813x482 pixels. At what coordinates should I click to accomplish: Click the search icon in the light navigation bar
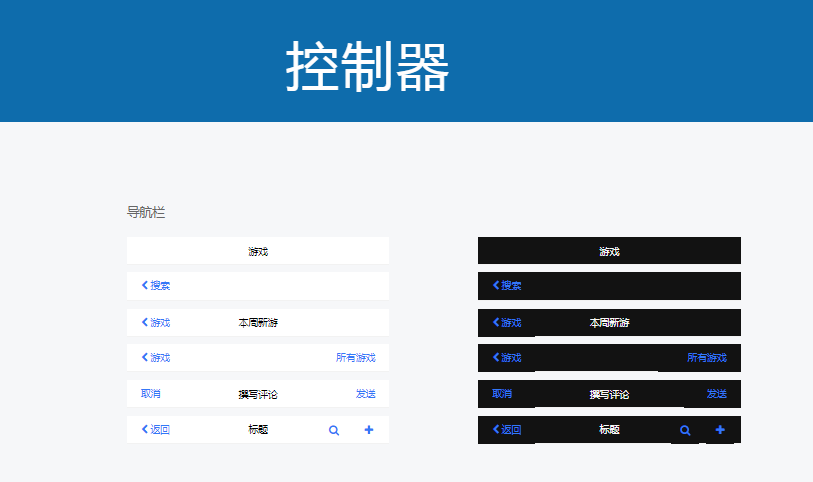pyautogui.click(x=334, y=430)
